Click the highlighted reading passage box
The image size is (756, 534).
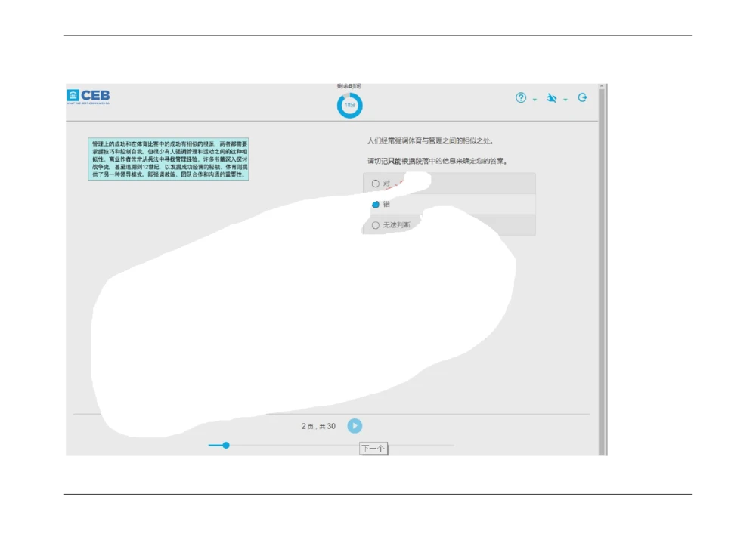(168, 159)
